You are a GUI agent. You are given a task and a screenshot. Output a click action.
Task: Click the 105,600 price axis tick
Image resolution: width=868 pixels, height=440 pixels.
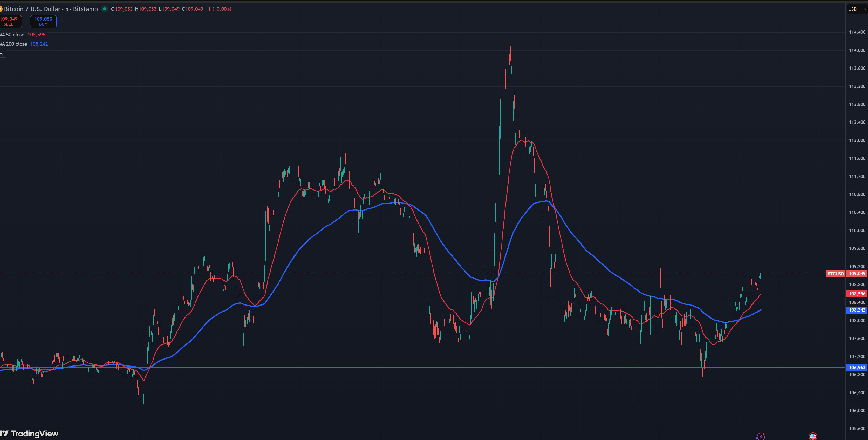pos(857,429)
